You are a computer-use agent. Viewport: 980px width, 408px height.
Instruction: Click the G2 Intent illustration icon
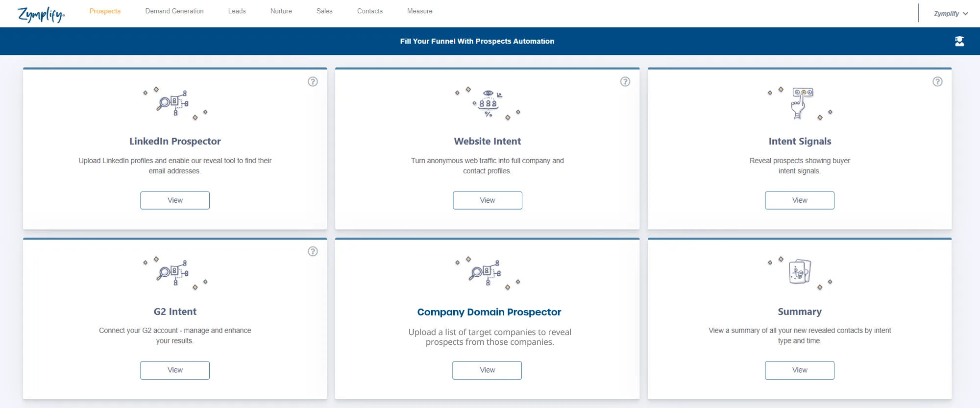(x=175, y=273)
